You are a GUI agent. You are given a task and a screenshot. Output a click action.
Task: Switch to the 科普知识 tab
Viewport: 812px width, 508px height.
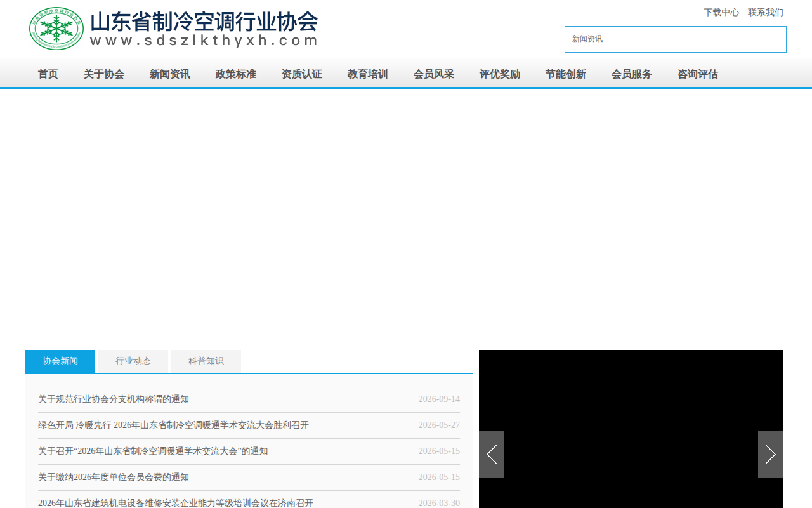pos(206,361)
